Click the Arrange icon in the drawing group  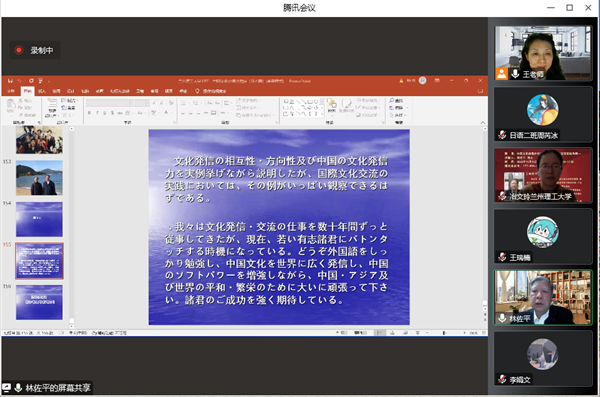click(332, 105)
